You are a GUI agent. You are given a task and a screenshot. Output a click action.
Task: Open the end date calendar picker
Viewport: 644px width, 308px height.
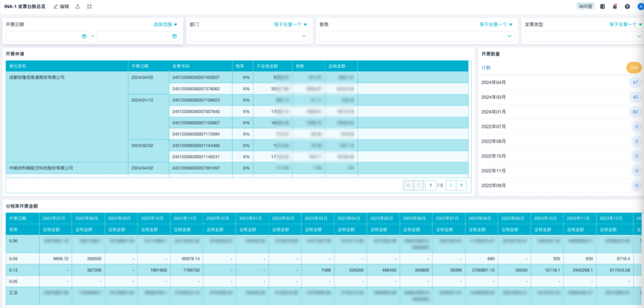coord(174,36)
